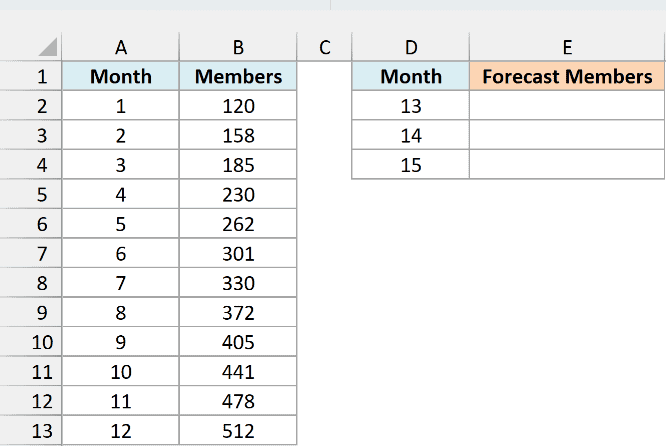Select row header 4

click(x=31, y=164)
